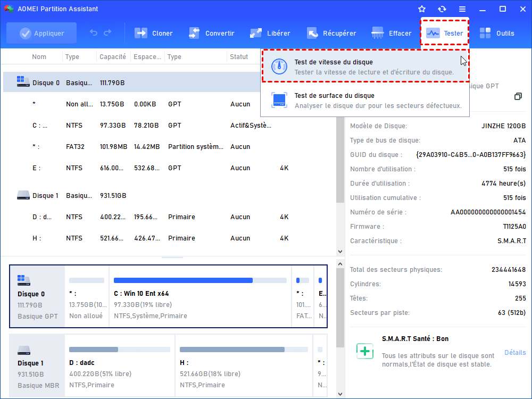Open the Outils menu icon
The image size is (532, 399).
(485, 33)
